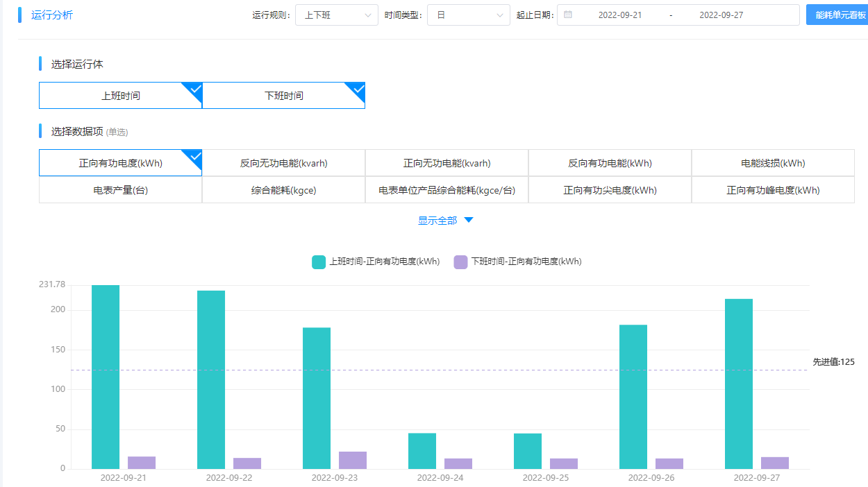This screenshot has width=868, height=487.
Task: Click the end date 2022-09-27 field
Action: pyautogui.click(x=721, y=15)
